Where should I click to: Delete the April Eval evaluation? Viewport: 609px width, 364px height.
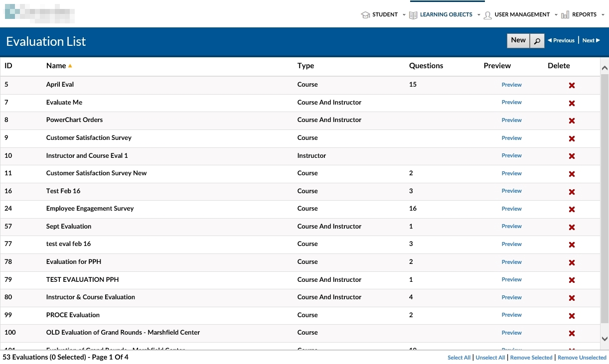point(572,85)
